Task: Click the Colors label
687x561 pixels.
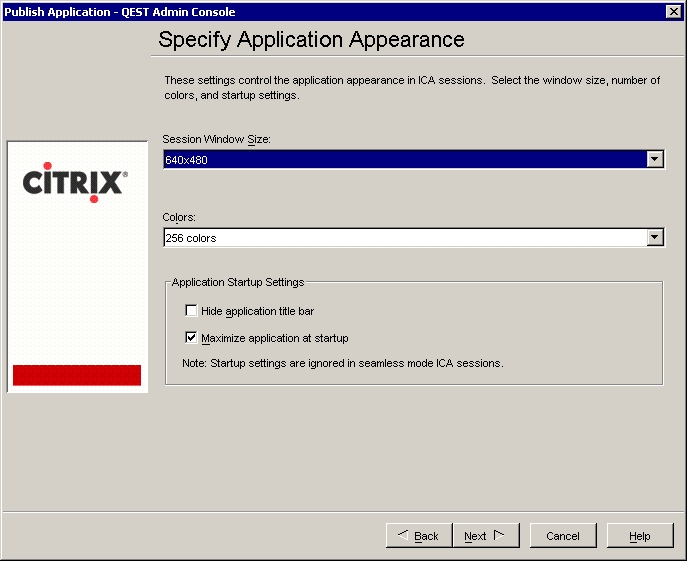Action: (180, 217)
